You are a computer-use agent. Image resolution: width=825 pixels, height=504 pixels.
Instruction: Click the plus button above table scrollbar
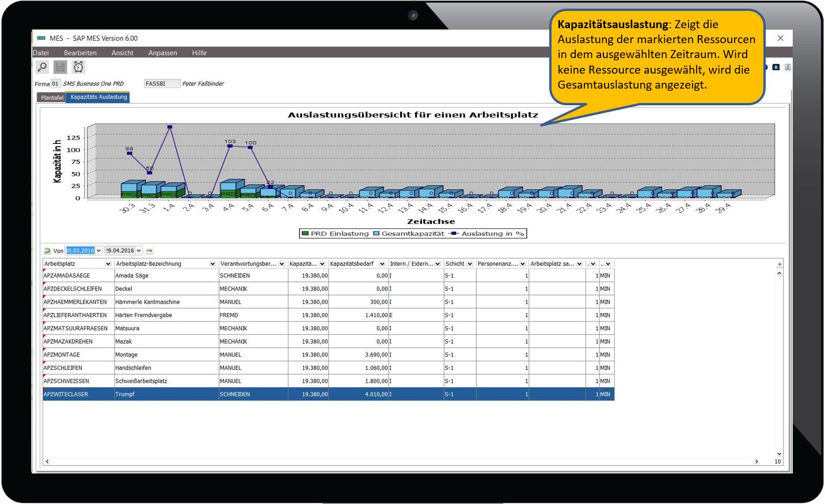tap(780, 264)
